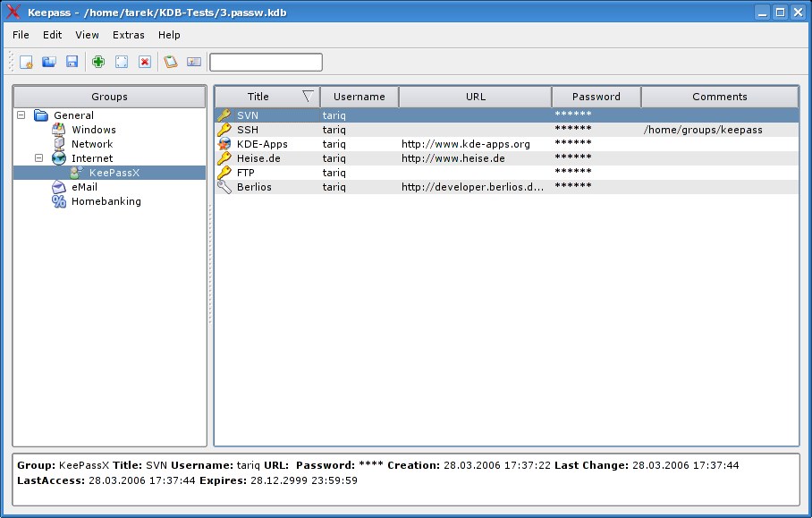Screen dimensions: 812x518
Task: Select the Windows group label
Action: click(94, 130)
